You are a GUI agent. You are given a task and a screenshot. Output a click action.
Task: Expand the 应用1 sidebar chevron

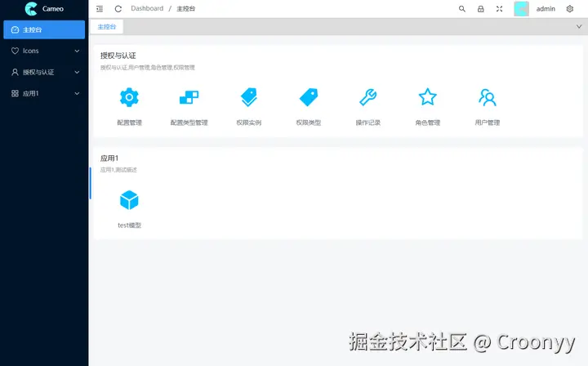[x=77, y=93]
